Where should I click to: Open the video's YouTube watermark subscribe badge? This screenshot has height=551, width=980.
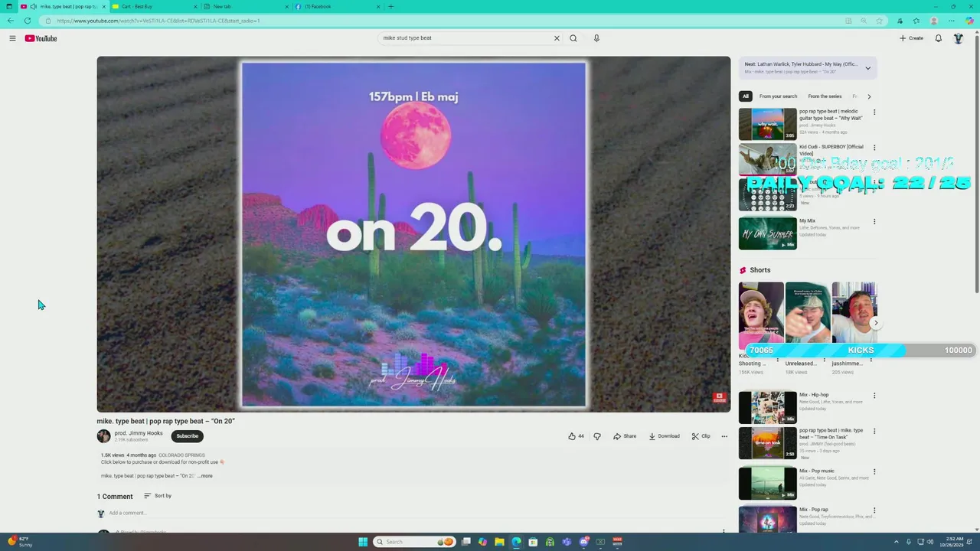point(719,397)
